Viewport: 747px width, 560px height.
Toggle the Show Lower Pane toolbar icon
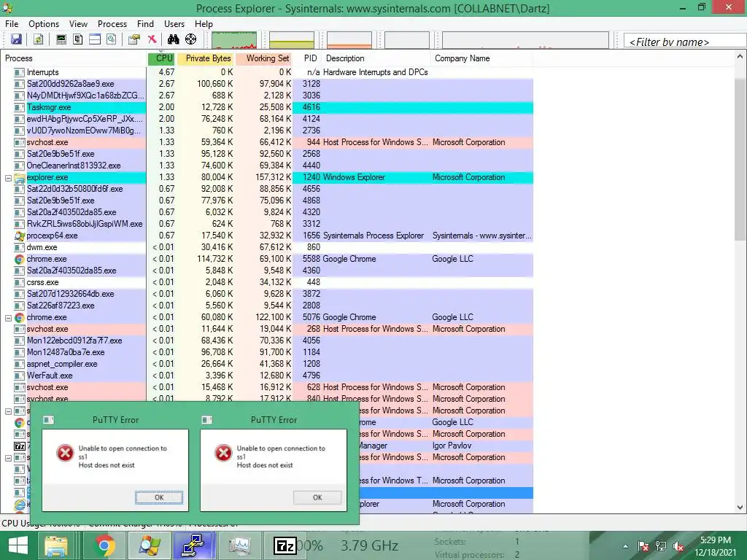pos(95,39)
